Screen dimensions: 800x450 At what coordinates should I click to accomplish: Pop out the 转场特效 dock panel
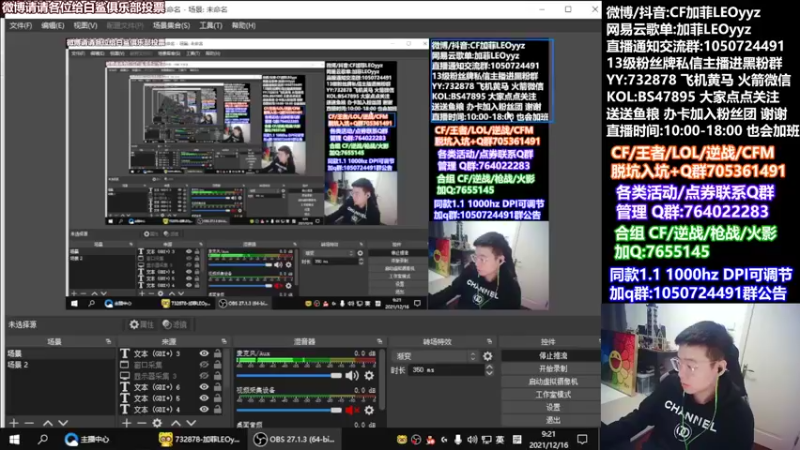(x=489, y=341)
